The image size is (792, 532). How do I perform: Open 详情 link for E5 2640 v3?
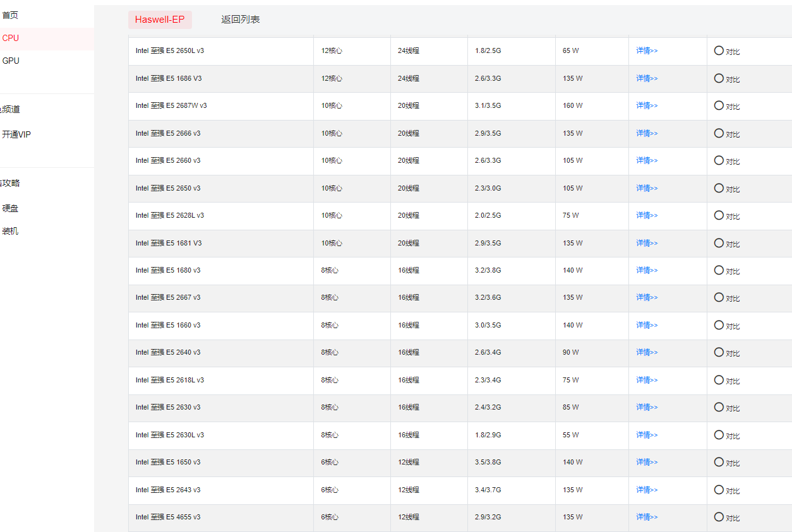coord(647,352)
